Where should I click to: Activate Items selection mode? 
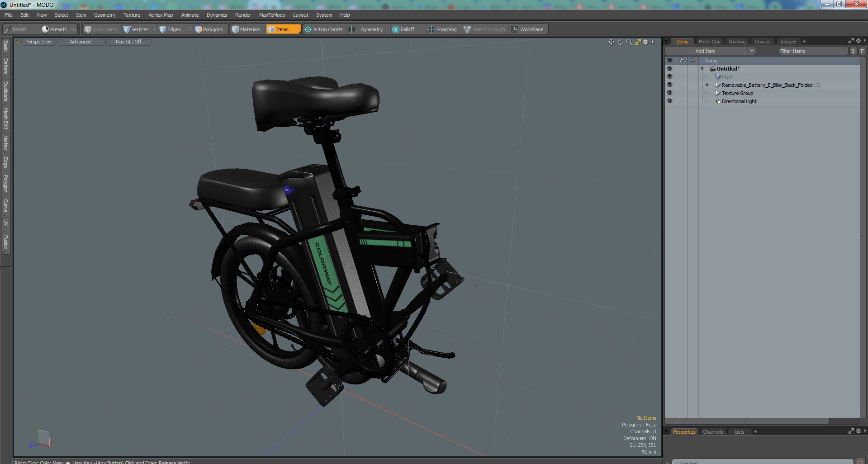(283, 29)
